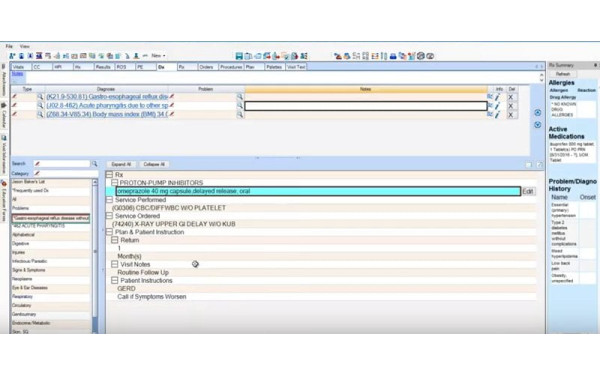Delete the Gastro-esophageal reflux diagnosis row with X
Screen dimensions: 600x375
pyautogui.click(x=510, y=97)
